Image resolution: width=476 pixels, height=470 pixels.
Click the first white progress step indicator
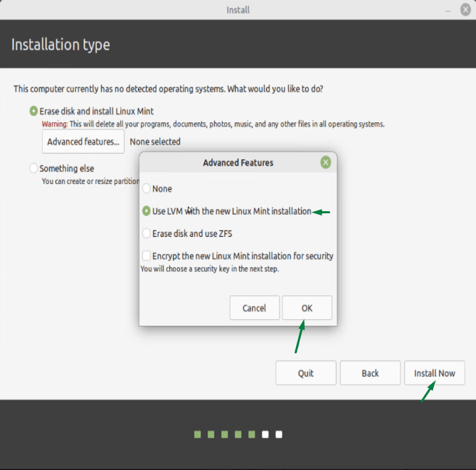point(265,434)
